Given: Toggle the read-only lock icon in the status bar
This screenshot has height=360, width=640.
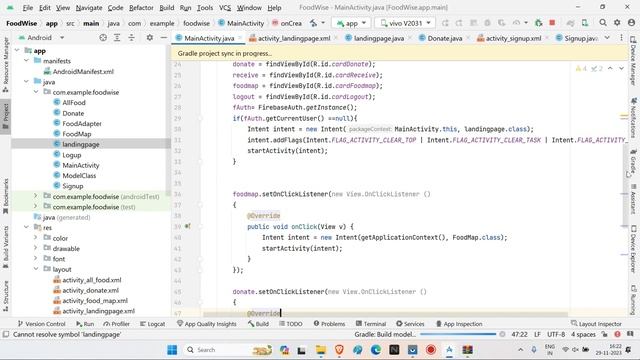Looking at the screenshot, I should [604, 334].
